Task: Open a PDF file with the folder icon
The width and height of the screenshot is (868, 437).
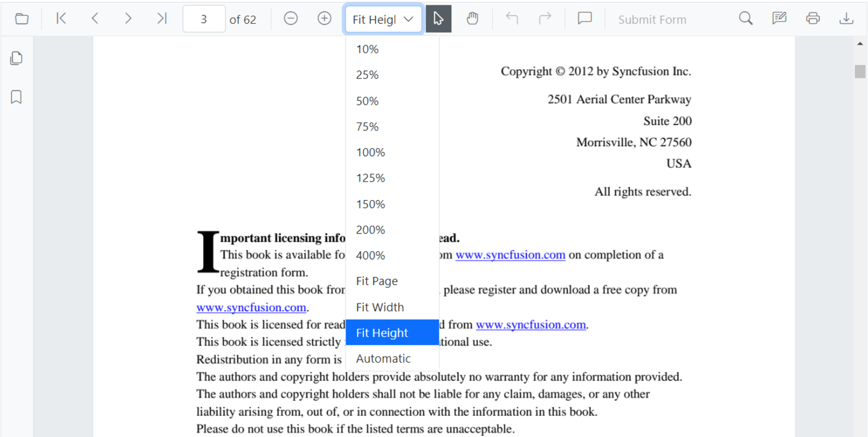Action: coord(22,19)
